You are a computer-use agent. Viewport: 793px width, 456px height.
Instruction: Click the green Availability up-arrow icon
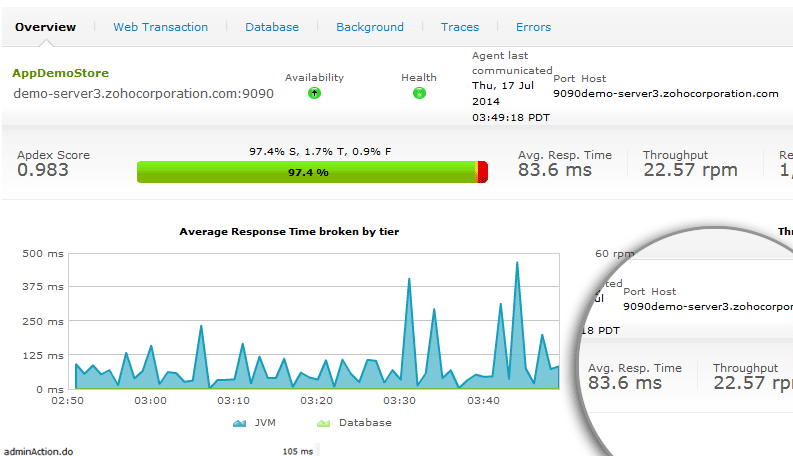click(315, 93)
